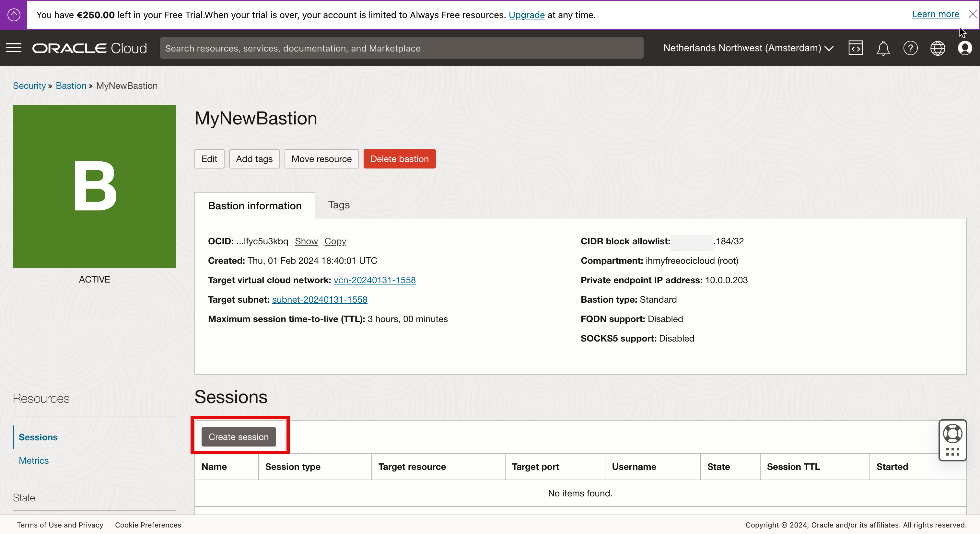This screenshot has height=534, width=980.
Task: Click the search resources input field
Action: [x=401, y=48]
